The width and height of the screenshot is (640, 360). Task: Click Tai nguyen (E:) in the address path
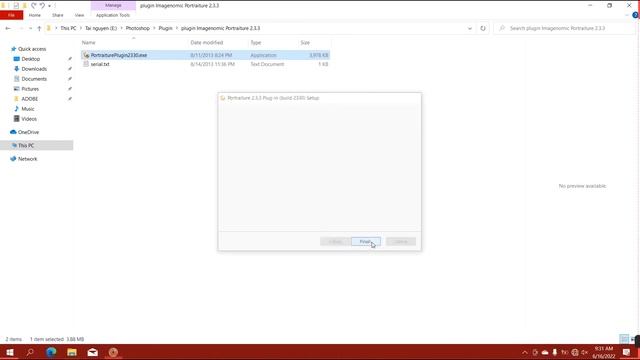101,28
